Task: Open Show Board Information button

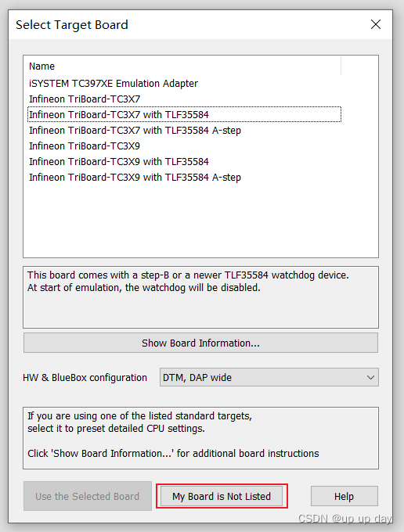Action: click(x=200, y=343)
